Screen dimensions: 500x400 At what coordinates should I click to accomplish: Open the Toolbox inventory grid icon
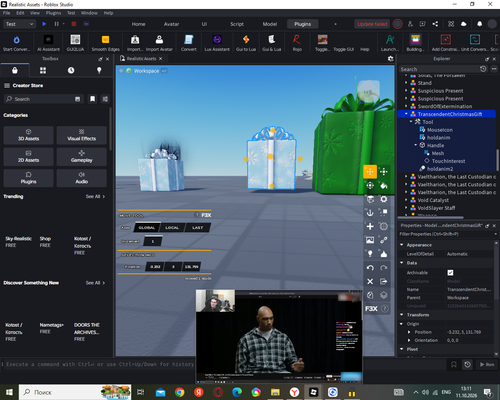pos(43,70)
